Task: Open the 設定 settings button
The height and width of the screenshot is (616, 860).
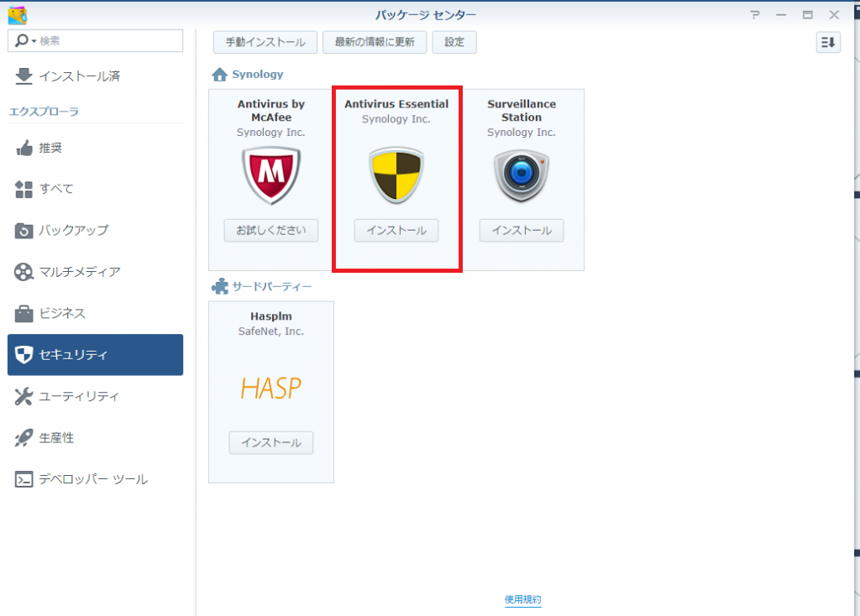Action: (x=454, y=42)
